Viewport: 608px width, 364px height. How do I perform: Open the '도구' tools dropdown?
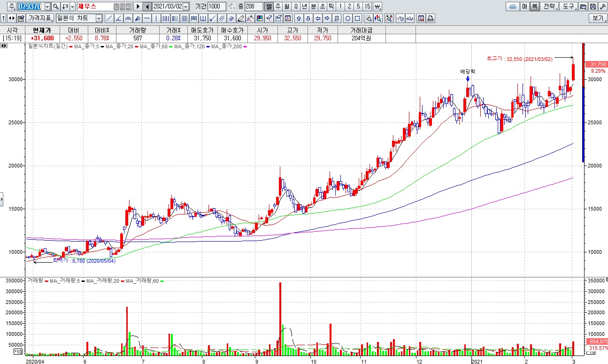pyautogui.click(x=569, y=7)
